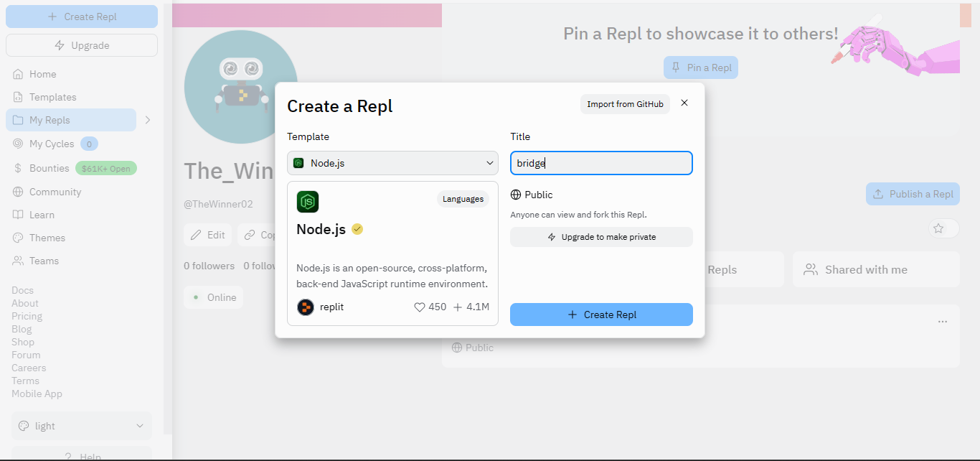Click the star favorite icon

pyautogui.click(x=938, y=228)
